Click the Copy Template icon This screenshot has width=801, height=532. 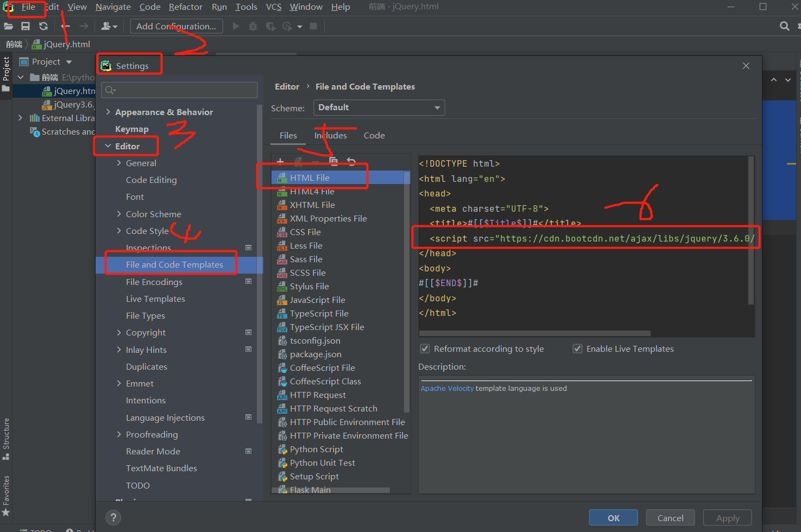pyautogui.click(x=333, y=161)
